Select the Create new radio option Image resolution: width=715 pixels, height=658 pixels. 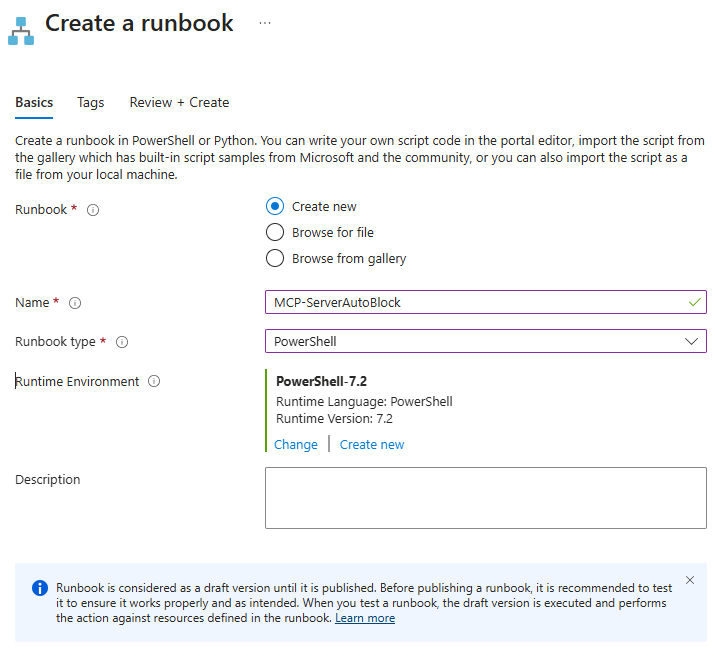coord(275,207)
